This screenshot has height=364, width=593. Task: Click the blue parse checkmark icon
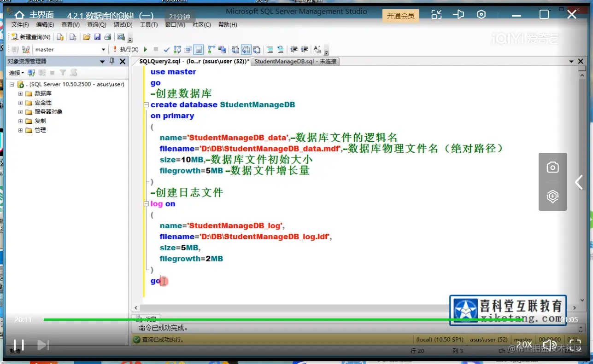(x=167, y=49)
